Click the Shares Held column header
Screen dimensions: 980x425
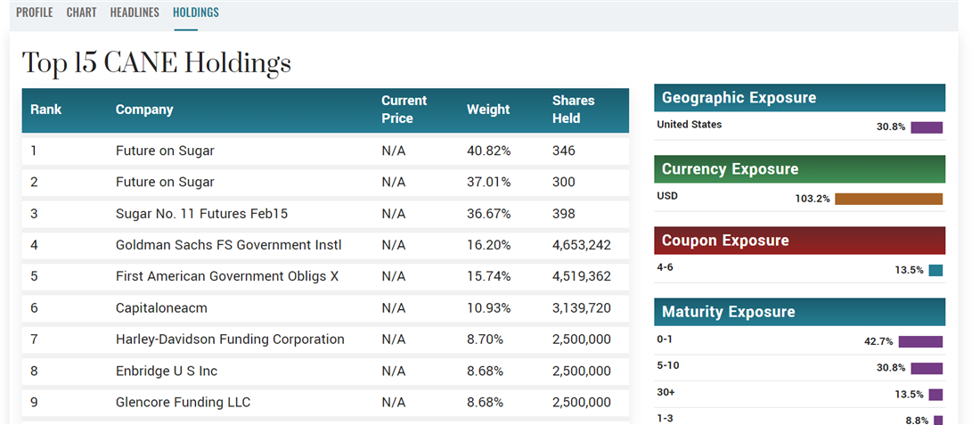[x=573, y=110]
